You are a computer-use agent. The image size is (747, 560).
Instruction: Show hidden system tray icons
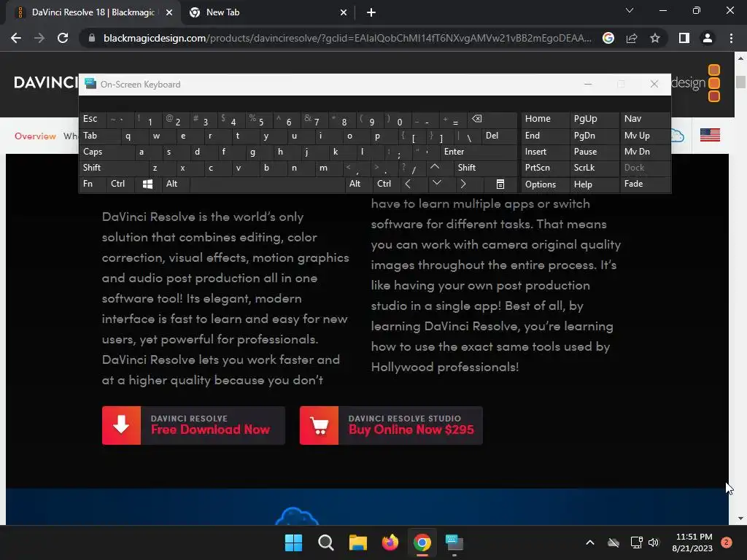pos(589,542)
